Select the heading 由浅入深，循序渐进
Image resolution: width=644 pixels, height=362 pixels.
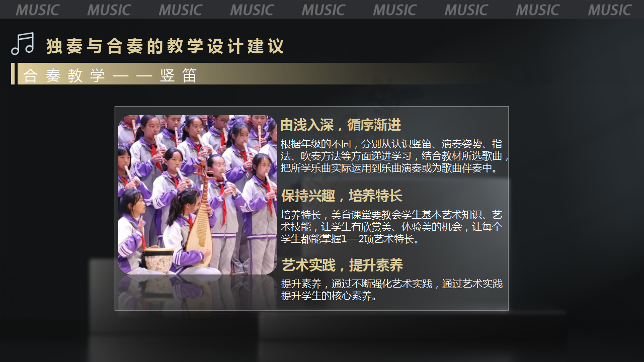[341, 125]
